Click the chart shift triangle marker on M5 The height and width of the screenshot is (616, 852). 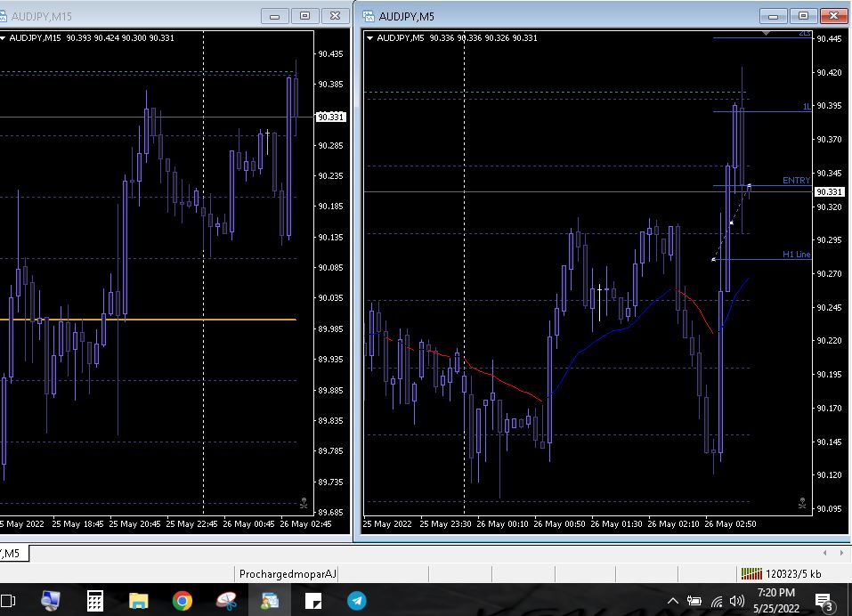[767, 34]
